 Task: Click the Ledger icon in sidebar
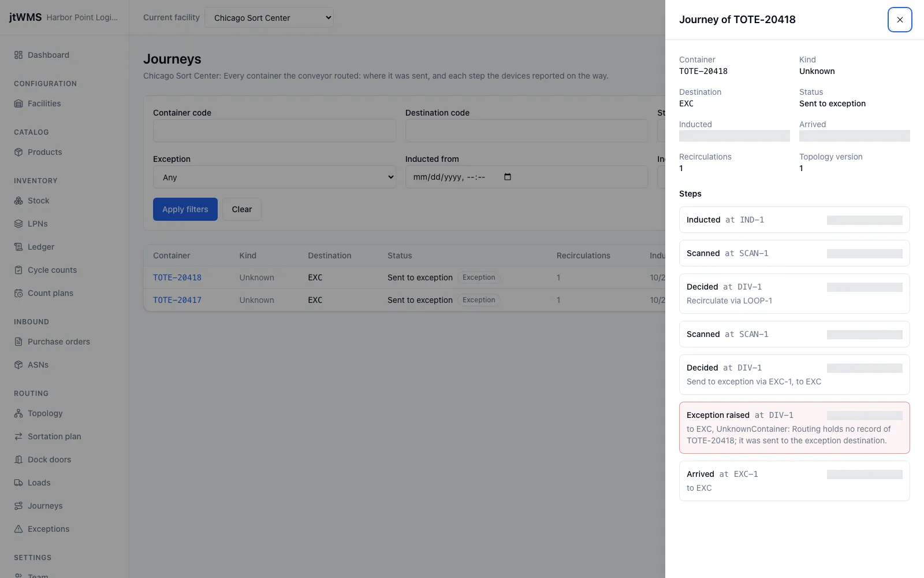point(18,247)
